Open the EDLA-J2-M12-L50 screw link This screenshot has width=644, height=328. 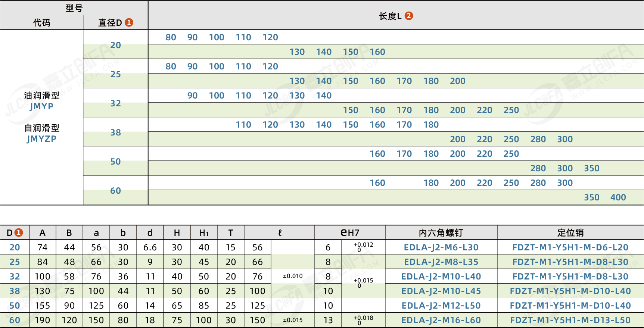(x=441, y=306)
